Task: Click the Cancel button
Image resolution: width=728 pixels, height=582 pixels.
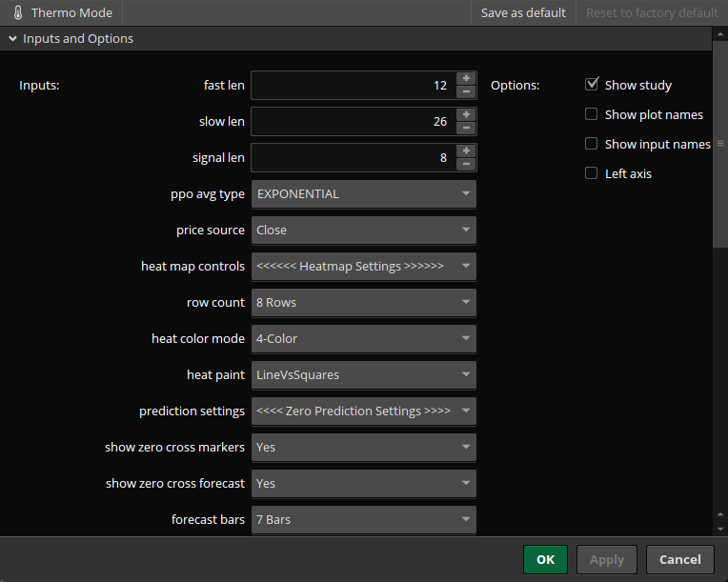Action: (x=680, y=560)
